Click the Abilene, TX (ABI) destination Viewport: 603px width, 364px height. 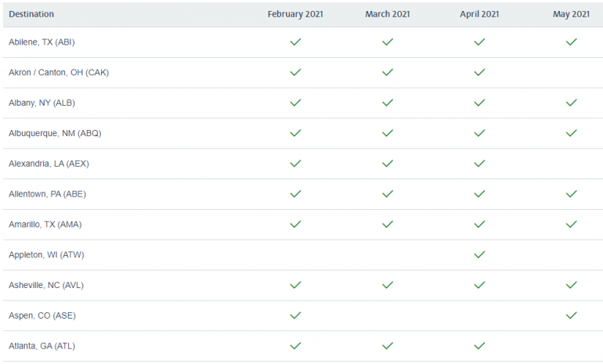pyautogui.click(x=42, y=42)
